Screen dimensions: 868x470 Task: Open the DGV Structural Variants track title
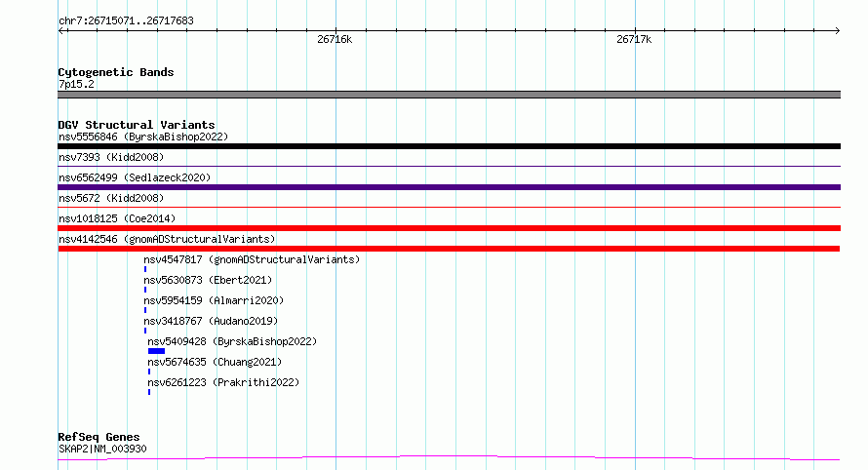point(137,125)
